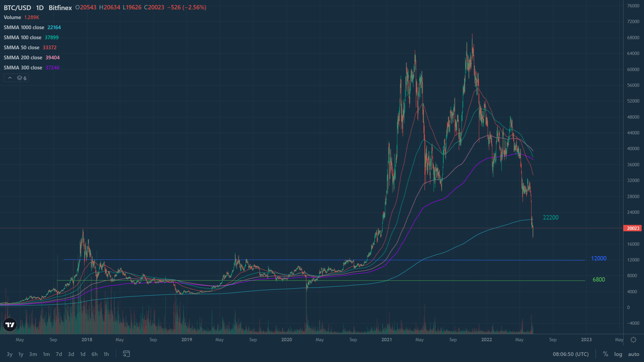Select the 6800 horizontal line label
Screen dimensions: 644x362
tap(599, 279)
